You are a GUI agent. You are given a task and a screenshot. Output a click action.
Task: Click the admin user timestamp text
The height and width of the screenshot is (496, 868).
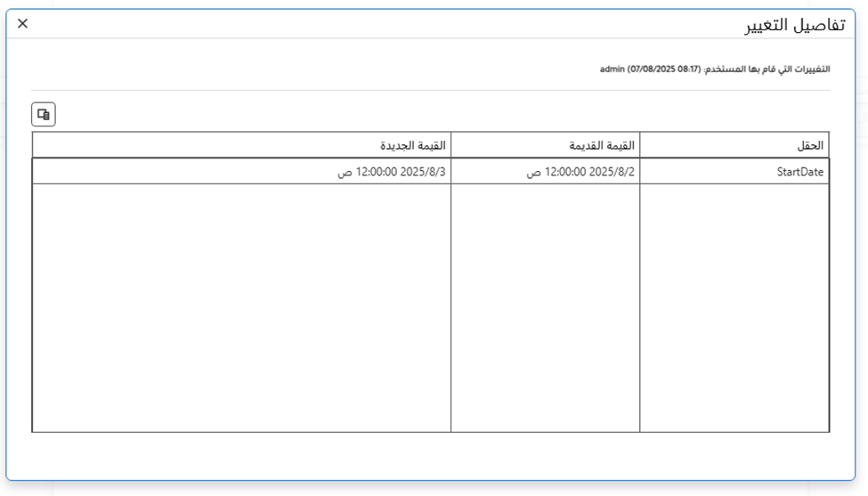(x=649, y=69)
